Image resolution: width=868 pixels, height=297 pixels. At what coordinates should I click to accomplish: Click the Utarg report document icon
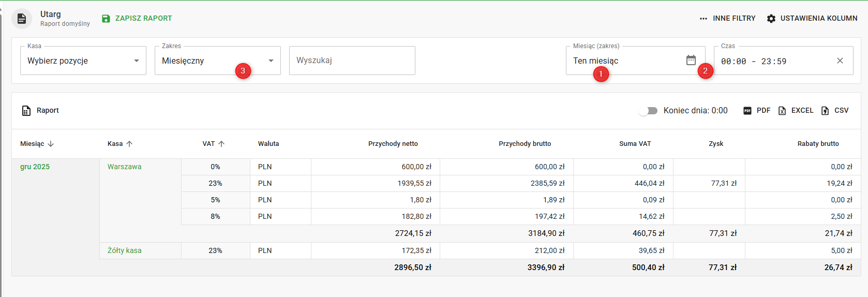click(x=22, y=19)
